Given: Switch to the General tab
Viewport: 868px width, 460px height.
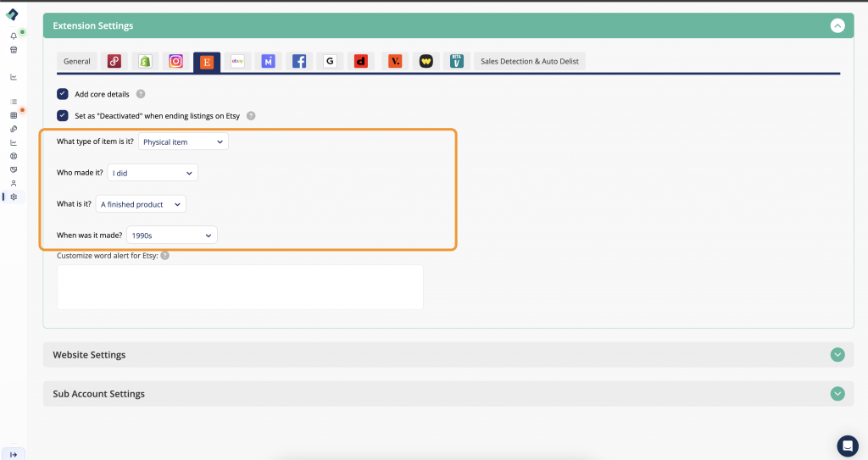Looking at the screenshot, I should tap(77, 62).
